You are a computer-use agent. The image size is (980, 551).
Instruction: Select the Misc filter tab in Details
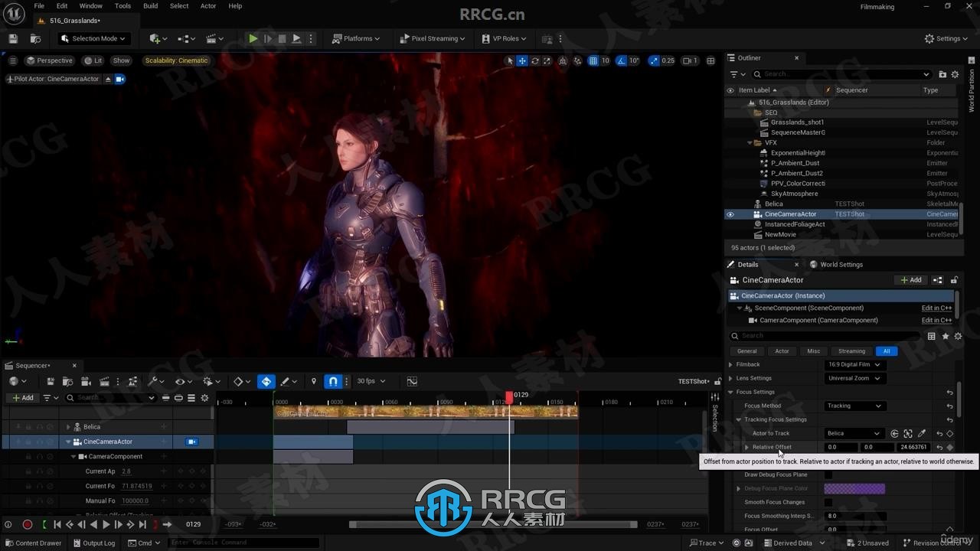(814, 351)
